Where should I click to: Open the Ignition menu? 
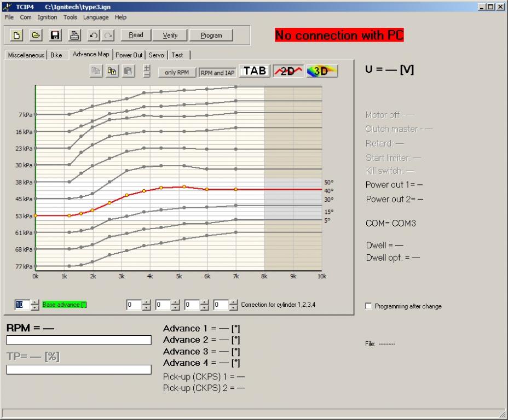(47, 17)
